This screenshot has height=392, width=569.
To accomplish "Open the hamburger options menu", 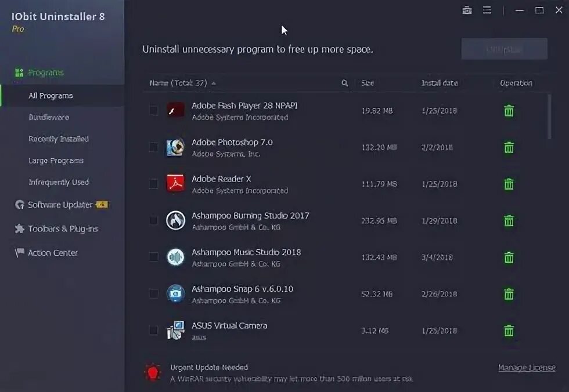I will (x=487, y=10).
